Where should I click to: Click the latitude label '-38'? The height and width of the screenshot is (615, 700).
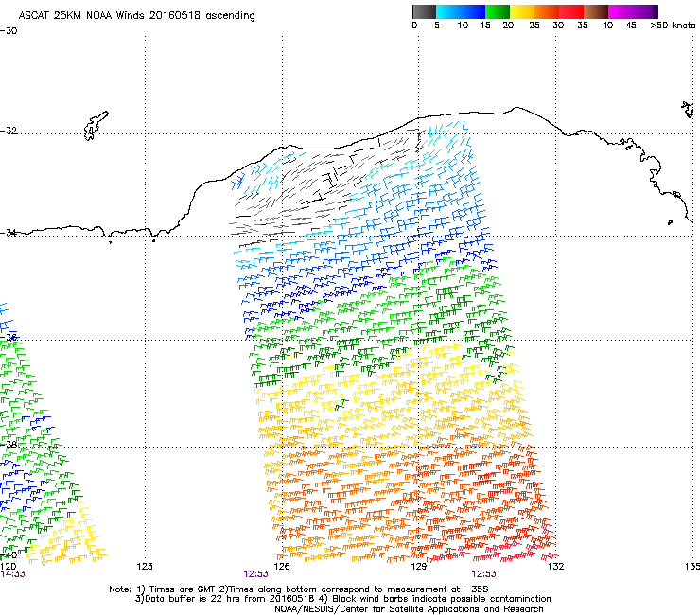pyautogui.click(x=9, y=444)
